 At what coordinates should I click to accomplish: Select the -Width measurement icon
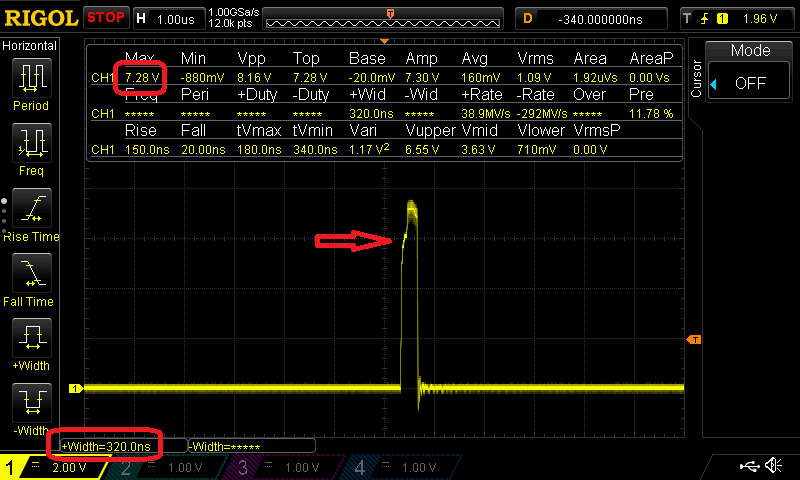point(31,403)
